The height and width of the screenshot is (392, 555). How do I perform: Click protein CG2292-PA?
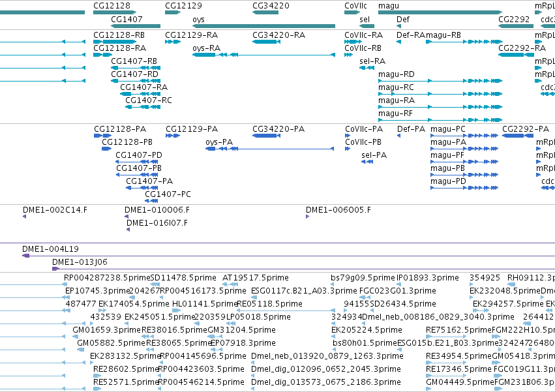(526, 129)
